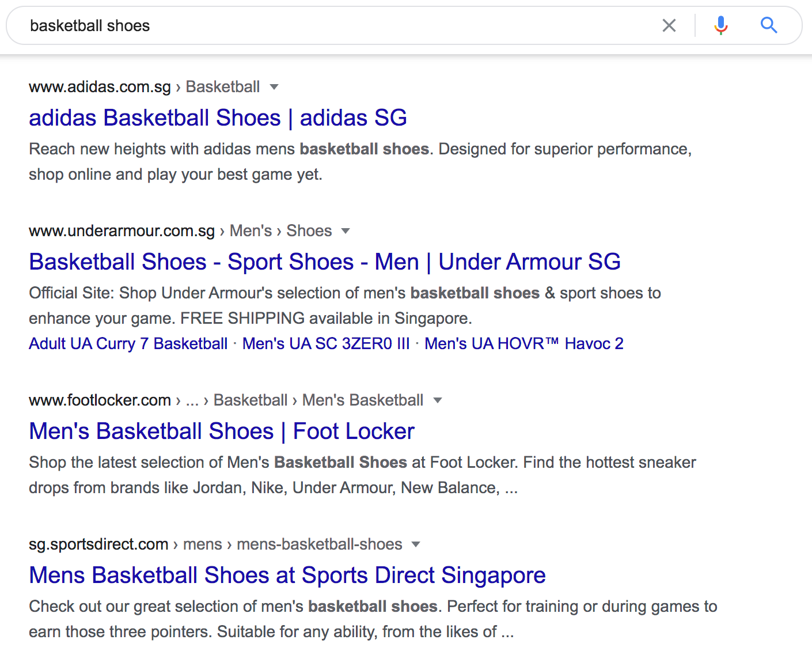The width and height of the screenshot is (812, 651).
Task: Clear the search box with the X icon
Action: click(x=669, y=25)
